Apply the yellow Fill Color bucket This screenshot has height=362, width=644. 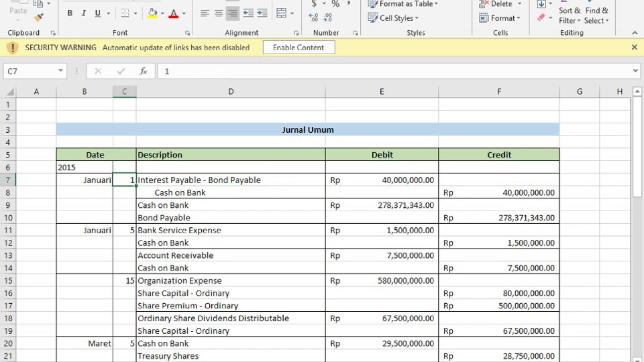(x=152, y=14)
